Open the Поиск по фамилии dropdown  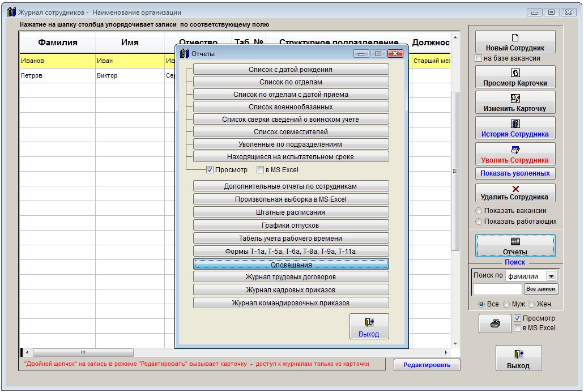tap(551, 276)
